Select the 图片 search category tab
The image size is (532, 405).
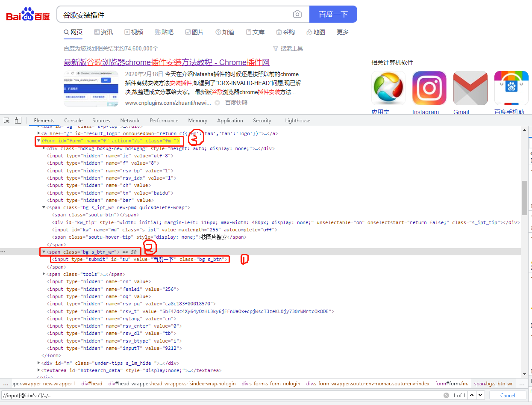[194, 32]
